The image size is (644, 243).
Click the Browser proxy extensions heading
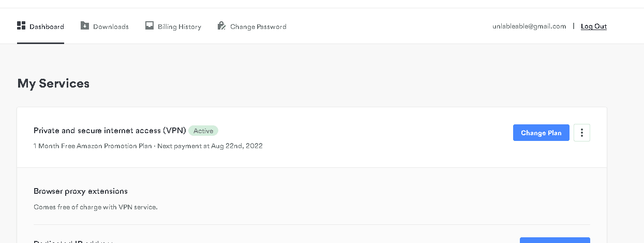click(x=80, y=191)
